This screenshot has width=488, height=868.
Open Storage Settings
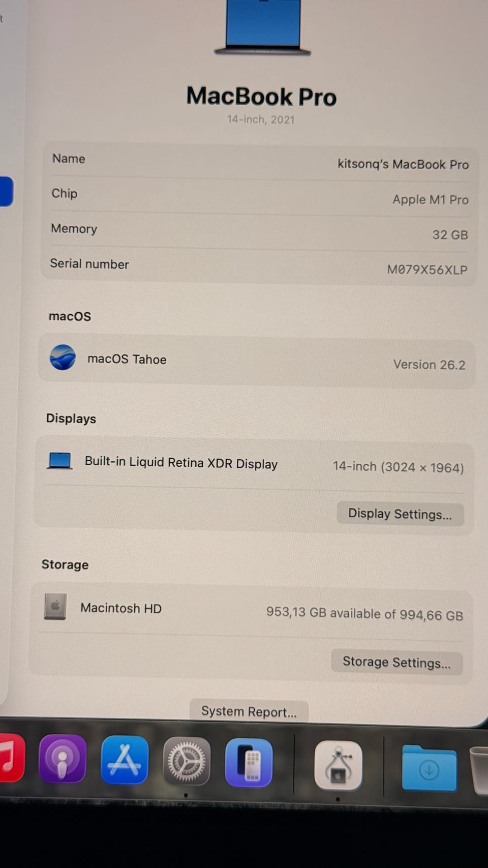click(x=396, y=662)
